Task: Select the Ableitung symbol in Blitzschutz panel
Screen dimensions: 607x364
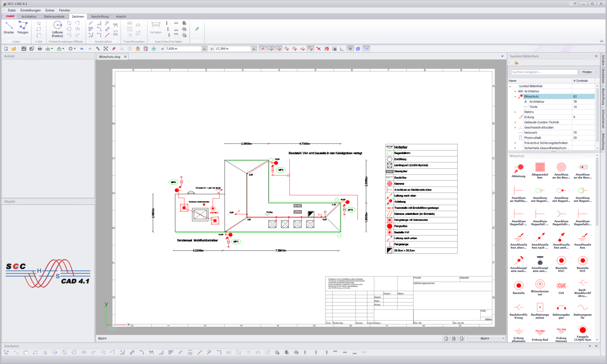Action: pos(518,169)
